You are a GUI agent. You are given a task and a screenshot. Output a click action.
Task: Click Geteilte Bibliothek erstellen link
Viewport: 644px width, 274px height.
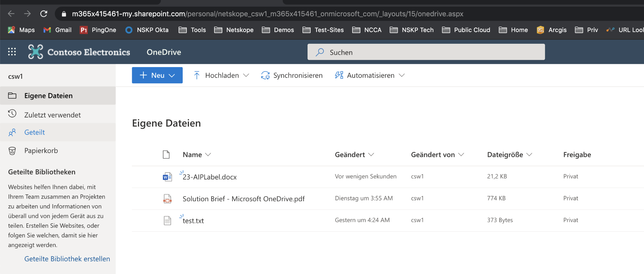pyautogui.click(x=67, y=259)
